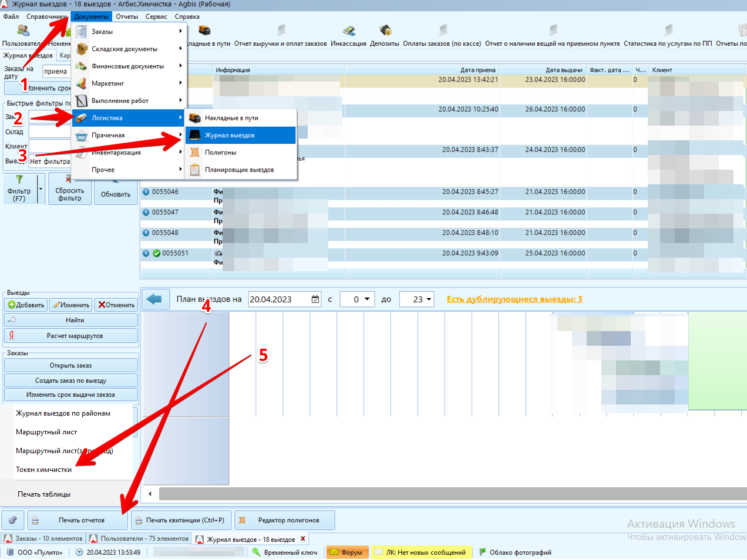
Task: Click the Добавить выезд button
Action: click(x=26, y=305)
